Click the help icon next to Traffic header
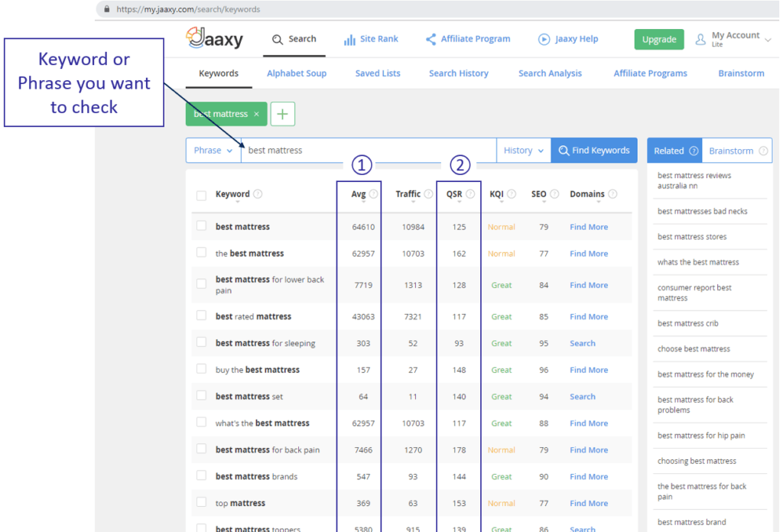783x532 pixels. (428, 193)
